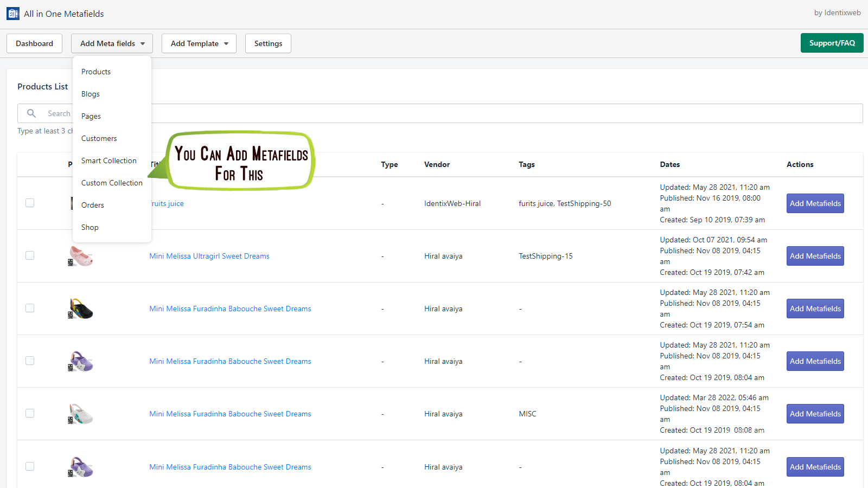Pick Custom Collection from the menu
The width and height of the screenshot is (868, 488).
[x=112, y=183]
